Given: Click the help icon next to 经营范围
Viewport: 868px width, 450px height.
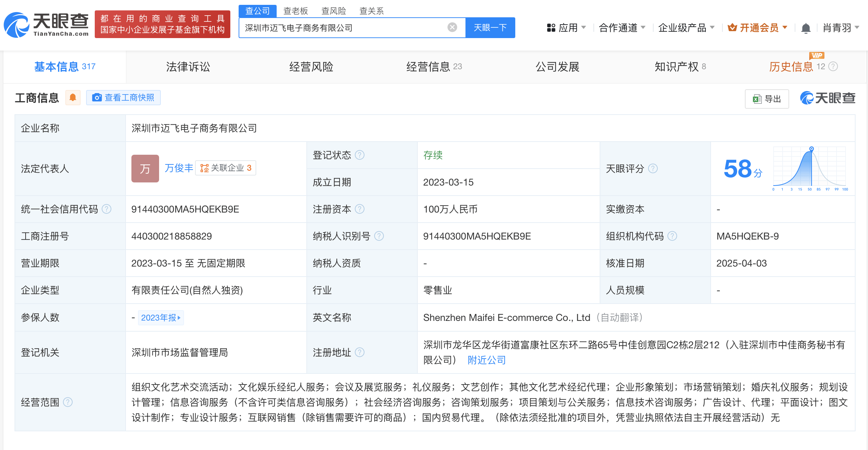Looking at the screenshot, I should click(x=68, y=402).
